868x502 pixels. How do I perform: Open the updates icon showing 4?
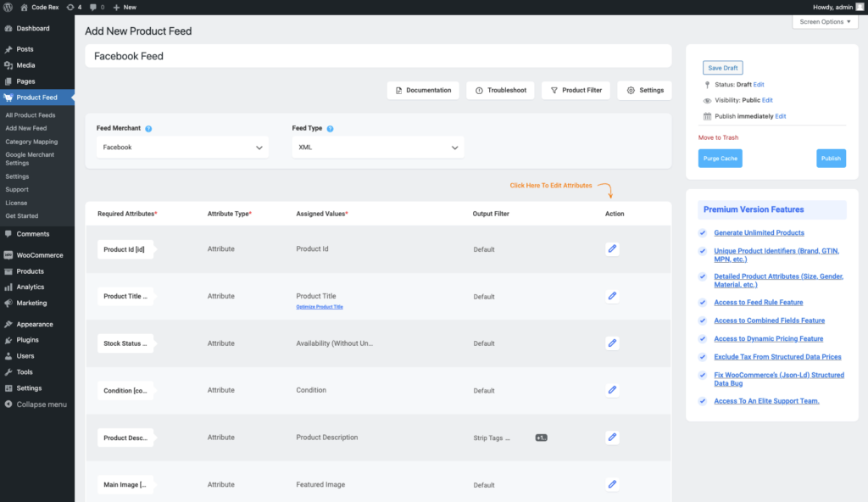pos(75,7)
